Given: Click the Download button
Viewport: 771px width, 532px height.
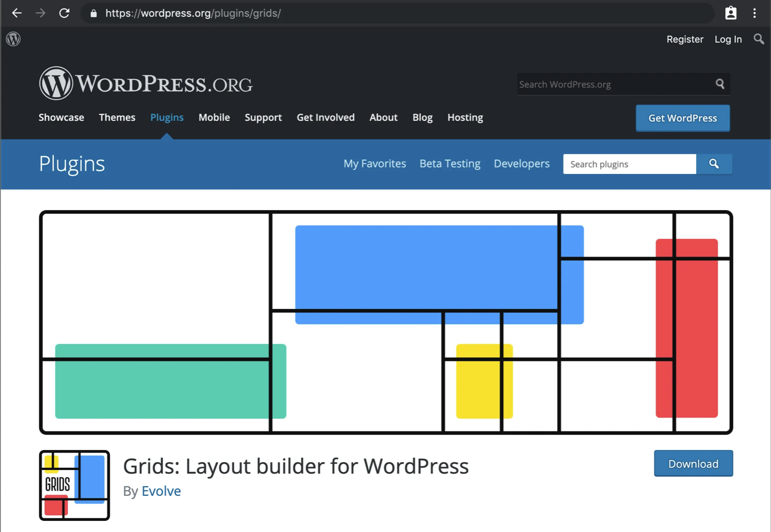Looking at the screenshot, I should click(x=693, y=464).
